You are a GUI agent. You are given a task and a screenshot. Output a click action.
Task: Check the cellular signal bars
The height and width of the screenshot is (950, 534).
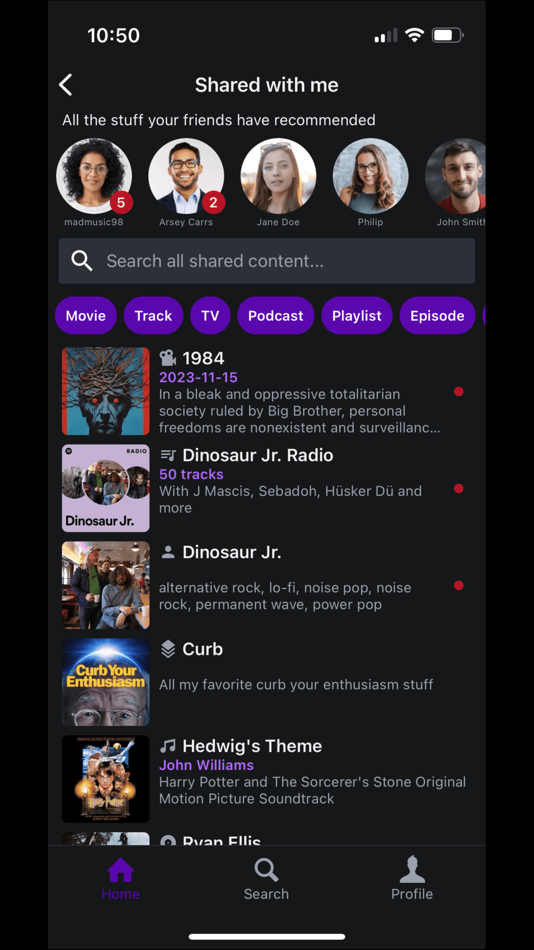point(386,36)
